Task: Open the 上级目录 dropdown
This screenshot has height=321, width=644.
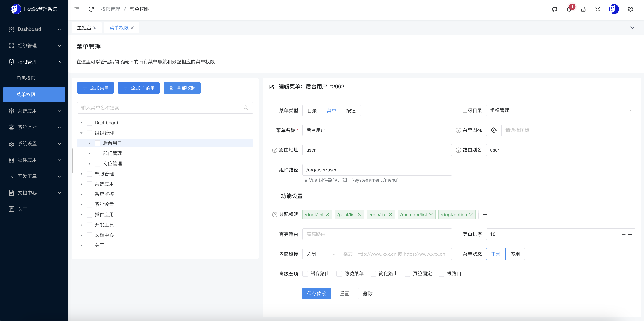Action: 560,110
